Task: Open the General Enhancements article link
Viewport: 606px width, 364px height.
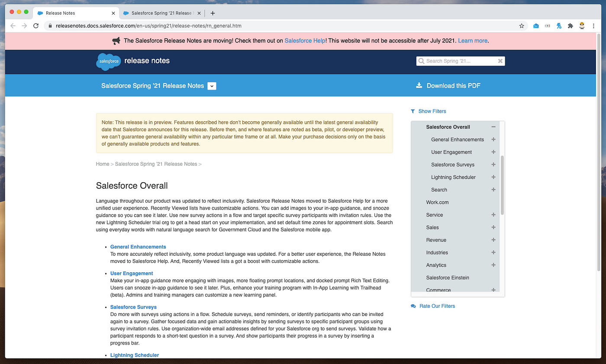Action: pyautogui.click(x=138, y=247)
